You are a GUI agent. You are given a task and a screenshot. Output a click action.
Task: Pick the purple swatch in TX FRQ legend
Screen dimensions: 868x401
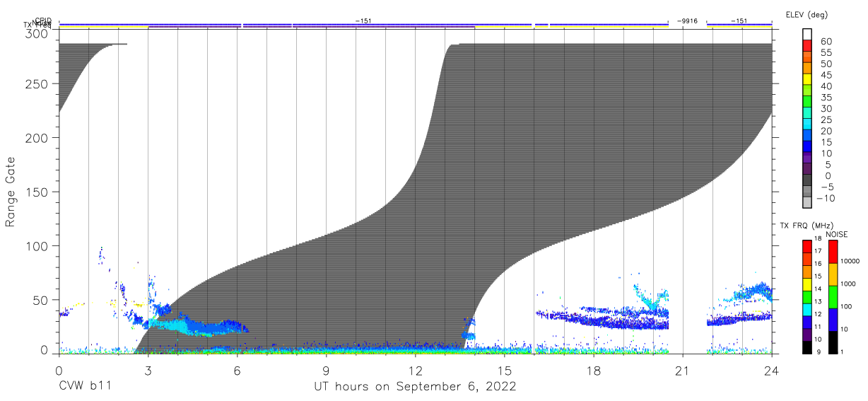[x=807, y=334]
